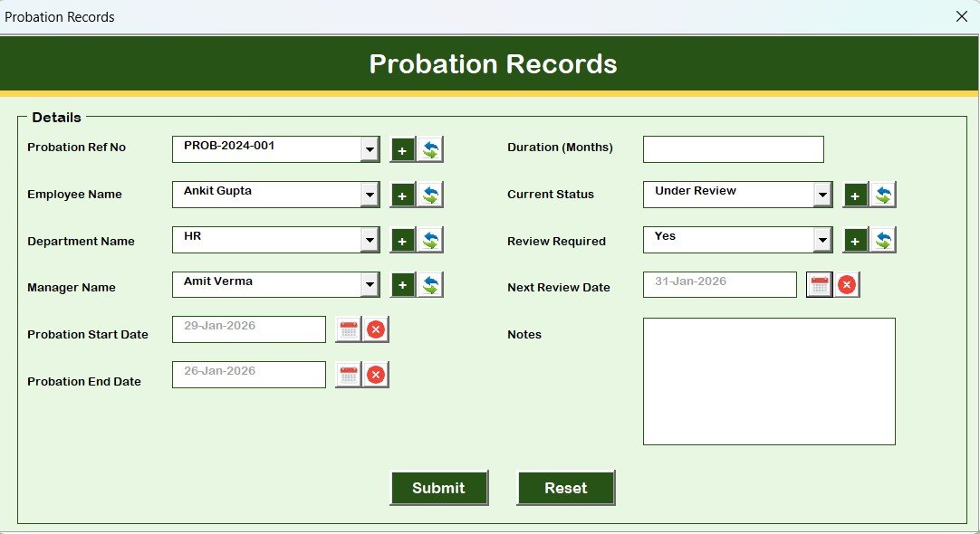Image resolution: width=980 pixels, height=534 pixels.
Task: Click the add button beside Manager Name
Action: pos(402,283)
